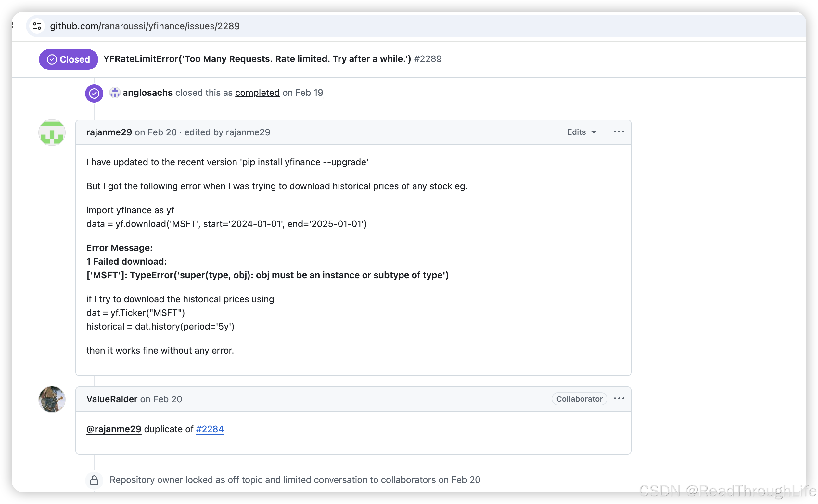Click anglosachs small avatar icon

point(115,93)
